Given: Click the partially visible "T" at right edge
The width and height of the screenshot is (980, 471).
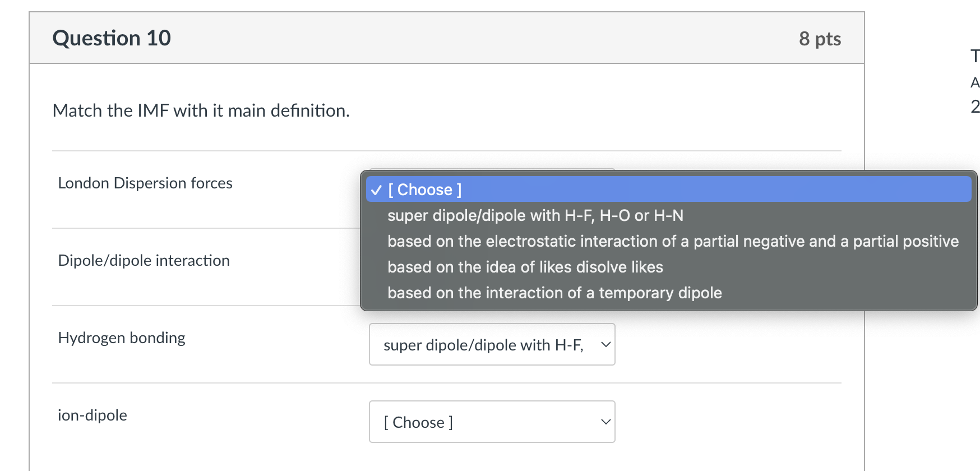Looking at the screenshot, I should 975,56.
